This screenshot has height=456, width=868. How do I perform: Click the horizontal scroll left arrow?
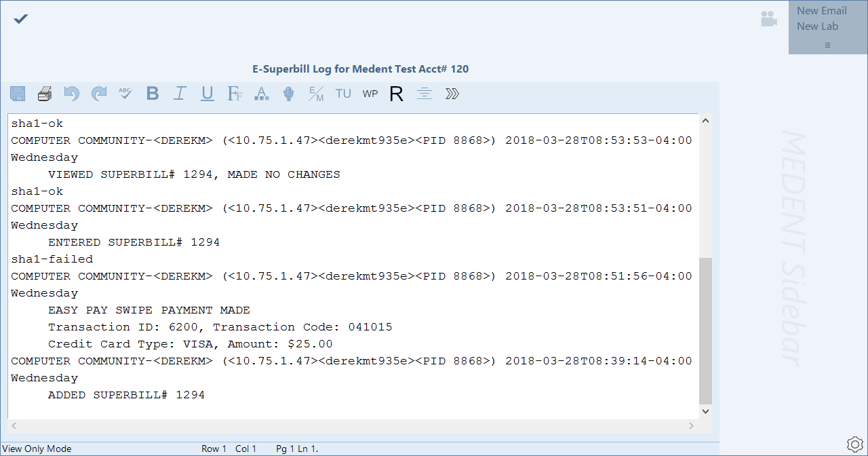point(14,425)
